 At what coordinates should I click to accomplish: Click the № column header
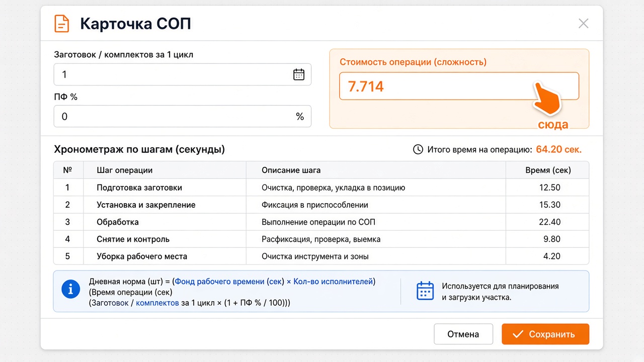click(68, 170)
